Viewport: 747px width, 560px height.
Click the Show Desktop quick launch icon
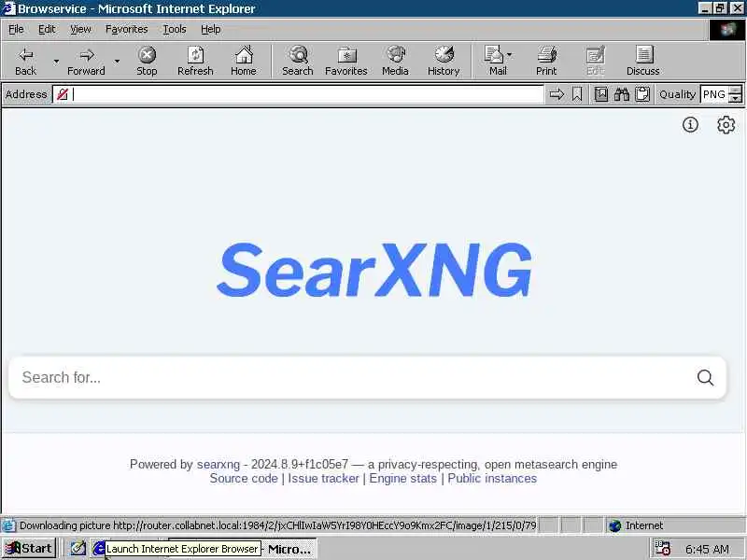click(x=78, y=549)
